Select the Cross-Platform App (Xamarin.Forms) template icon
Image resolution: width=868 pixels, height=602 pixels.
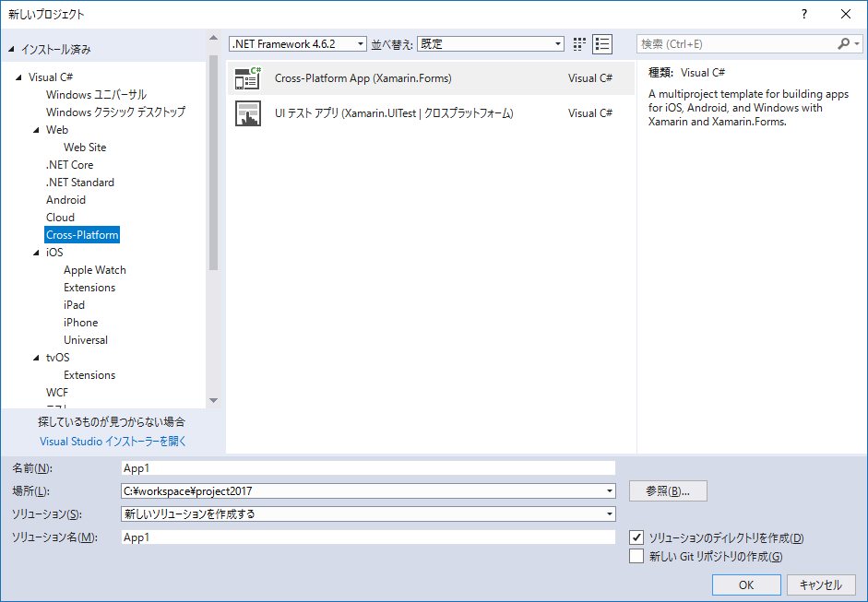(x=248, y=78)
